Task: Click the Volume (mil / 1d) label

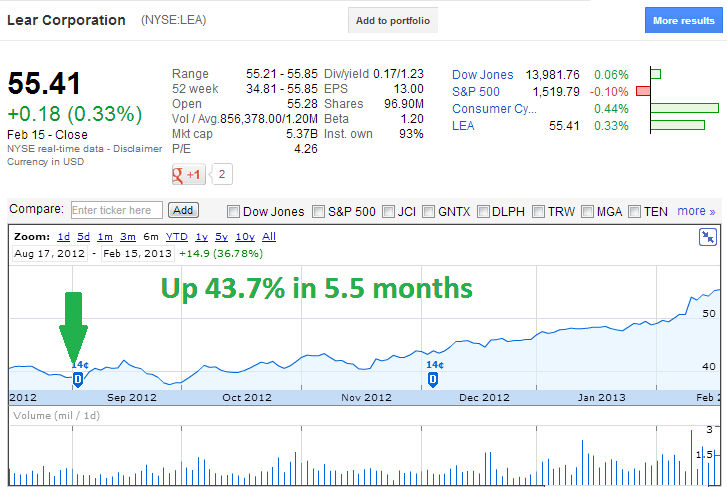Action: [57, 416]
